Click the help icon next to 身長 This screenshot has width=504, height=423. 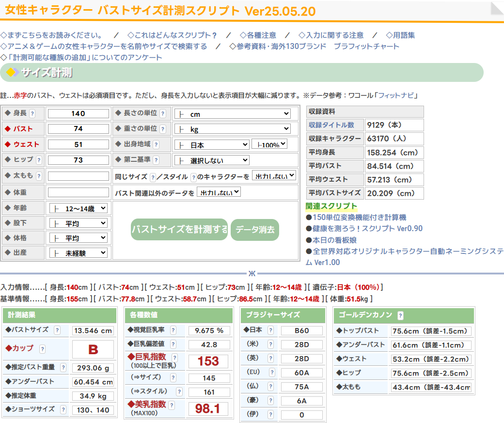click(32, 113)
